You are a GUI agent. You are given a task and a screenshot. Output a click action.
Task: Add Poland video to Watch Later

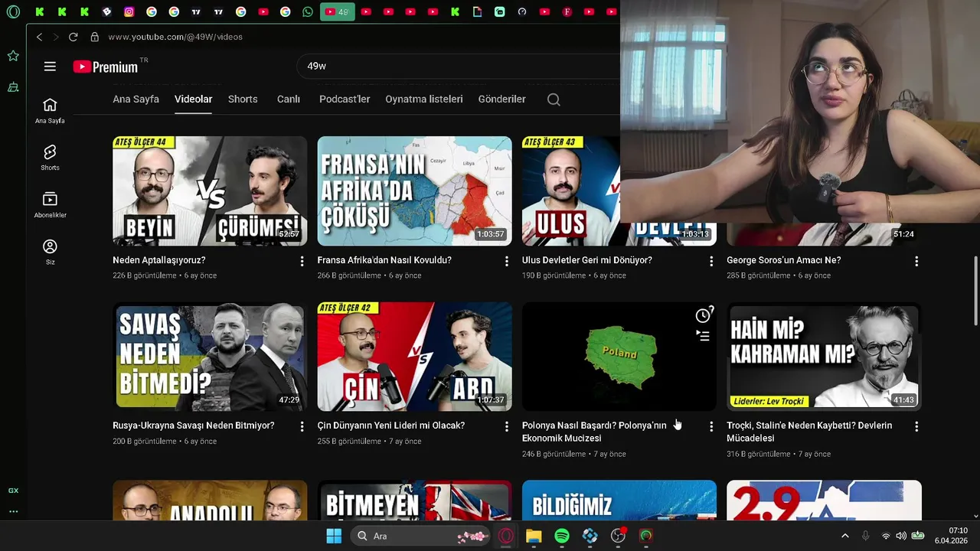(x=703, y=315)
